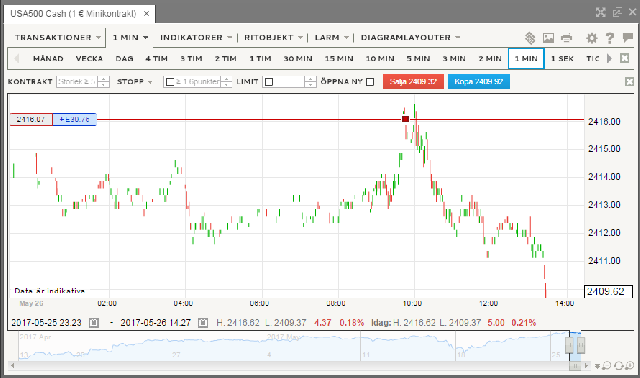Open calendar picker beside the start date

tap(94, 323)
